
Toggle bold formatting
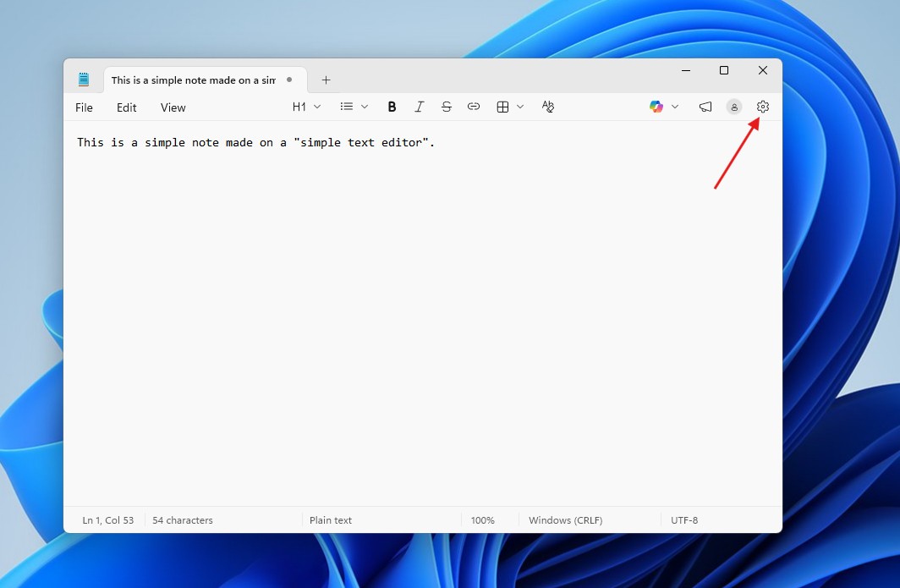click(x=392, y=107)
